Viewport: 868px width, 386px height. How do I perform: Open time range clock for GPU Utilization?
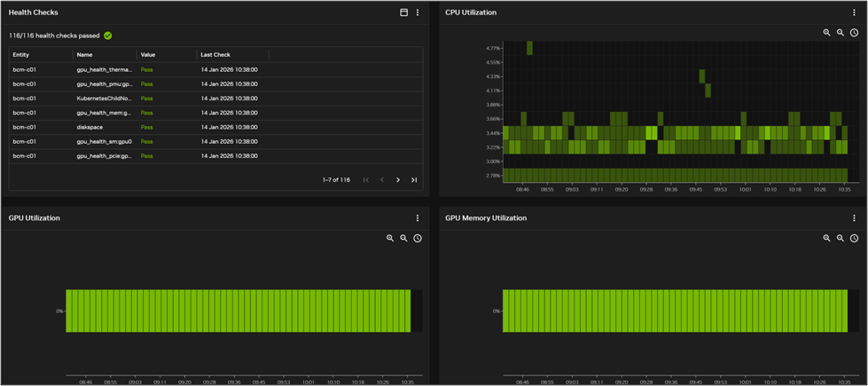point(418,239)
